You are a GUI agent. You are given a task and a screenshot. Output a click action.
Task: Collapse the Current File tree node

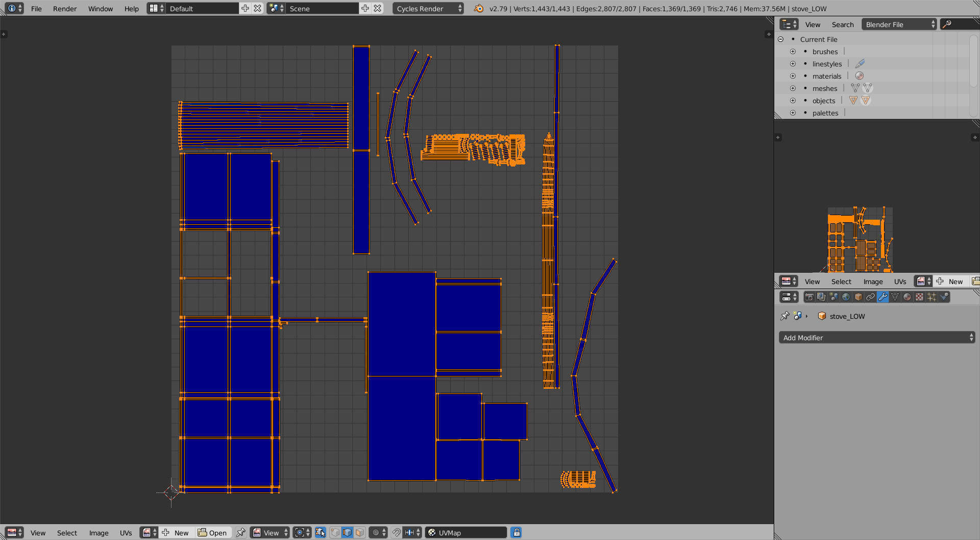pos(780,39)
